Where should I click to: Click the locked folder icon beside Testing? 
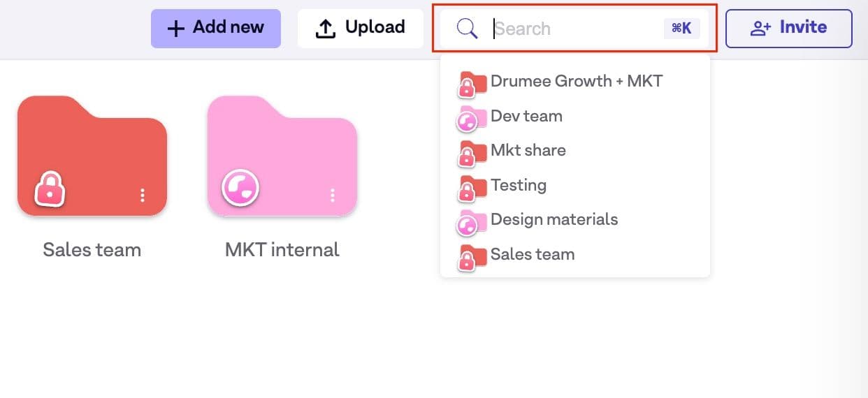pos(471,187)
